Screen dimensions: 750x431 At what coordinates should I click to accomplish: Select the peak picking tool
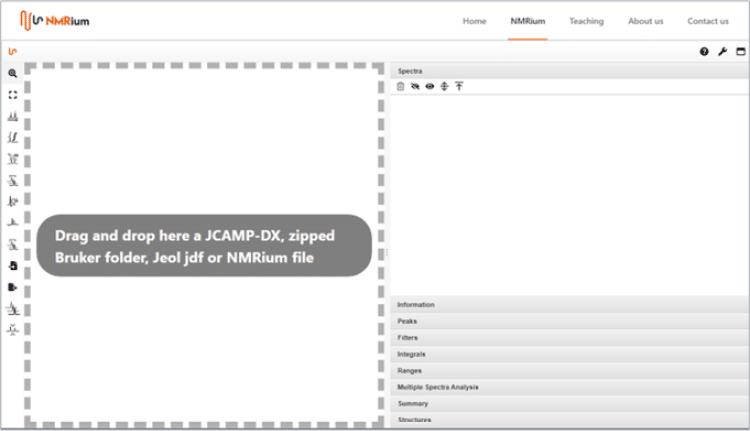[x=13, y=116]
